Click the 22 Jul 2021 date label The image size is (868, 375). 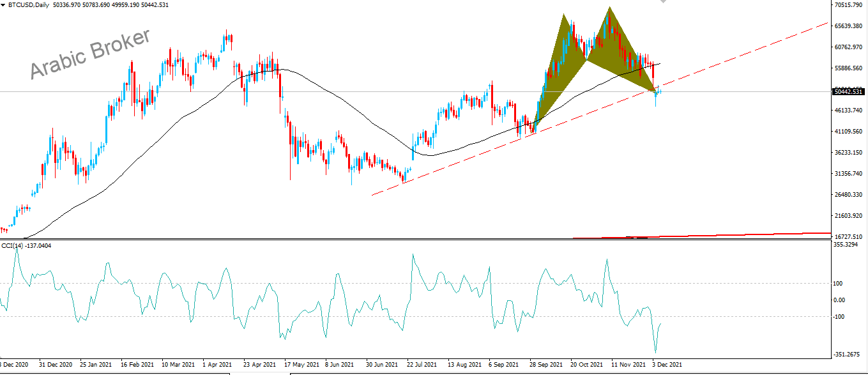pyautogui.click(x=423, y=364)
